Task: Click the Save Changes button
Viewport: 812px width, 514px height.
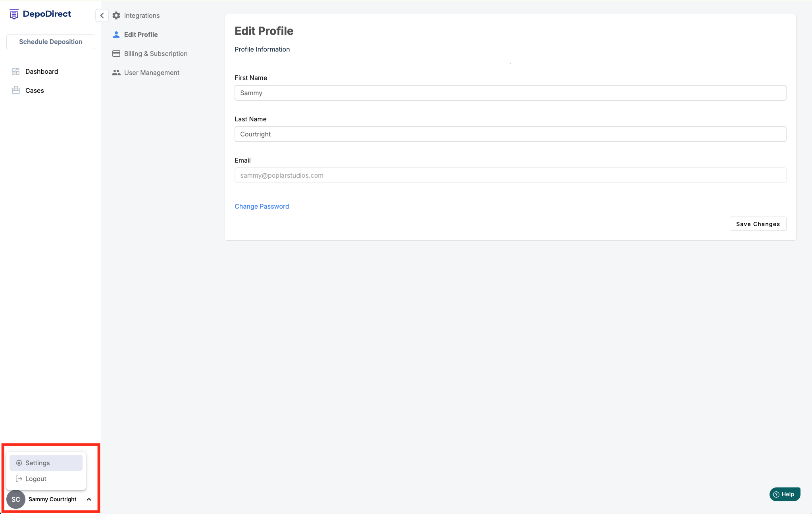Action: 758,224
